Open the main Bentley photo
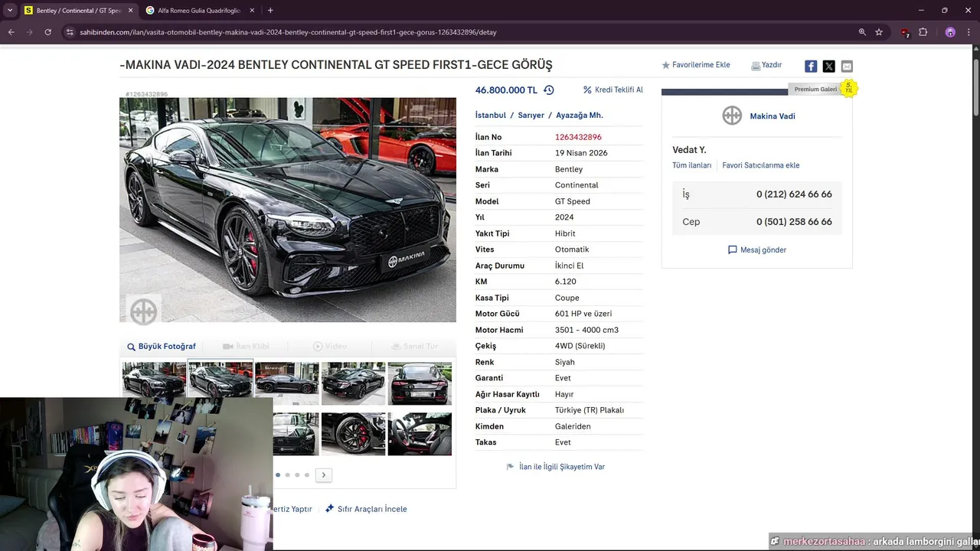Viewport: 980px width, 551px height. [x=288, y=210]
